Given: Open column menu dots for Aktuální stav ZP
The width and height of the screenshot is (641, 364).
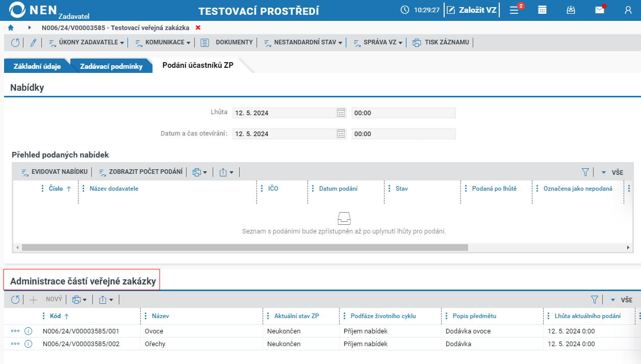Looking at the screenshot, I should (x=268, y=316).
